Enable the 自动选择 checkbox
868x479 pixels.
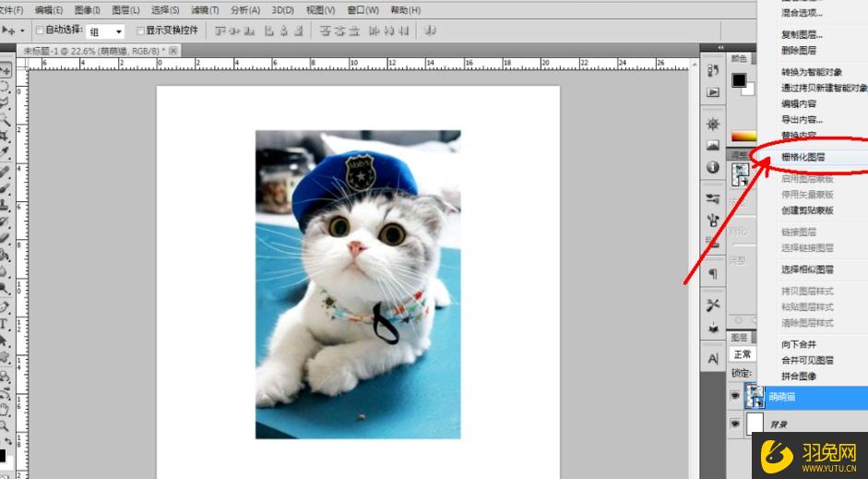click(x=40, y=30)
